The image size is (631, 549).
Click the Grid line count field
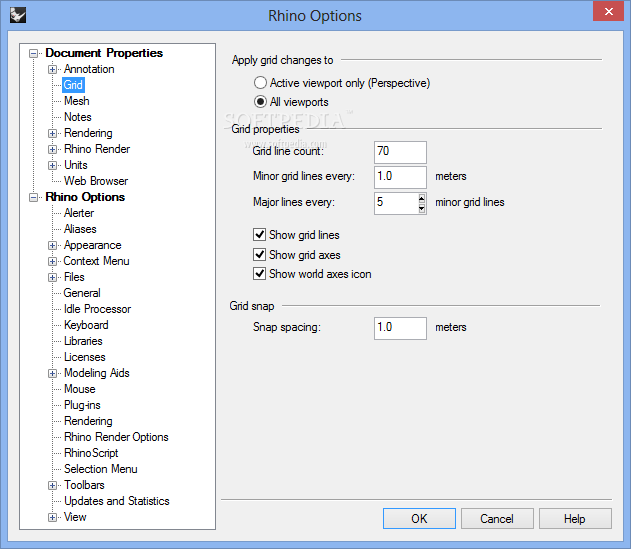coord(400,152)
